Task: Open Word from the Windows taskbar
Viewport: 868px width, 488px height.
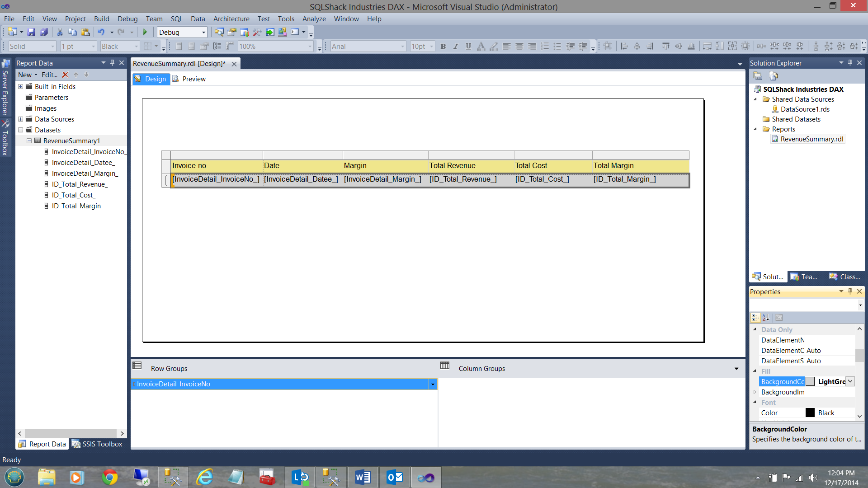Action: point(363,477)
